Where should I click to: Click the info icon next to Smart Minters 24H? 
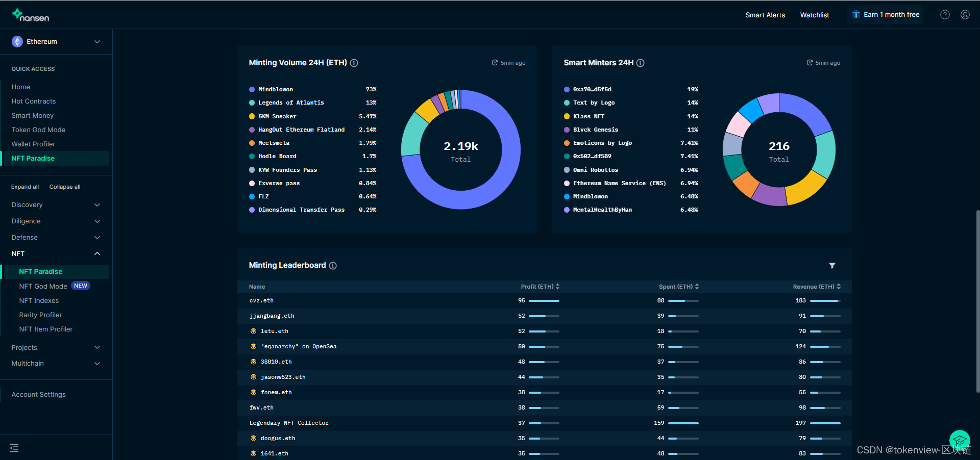(640, 63)
